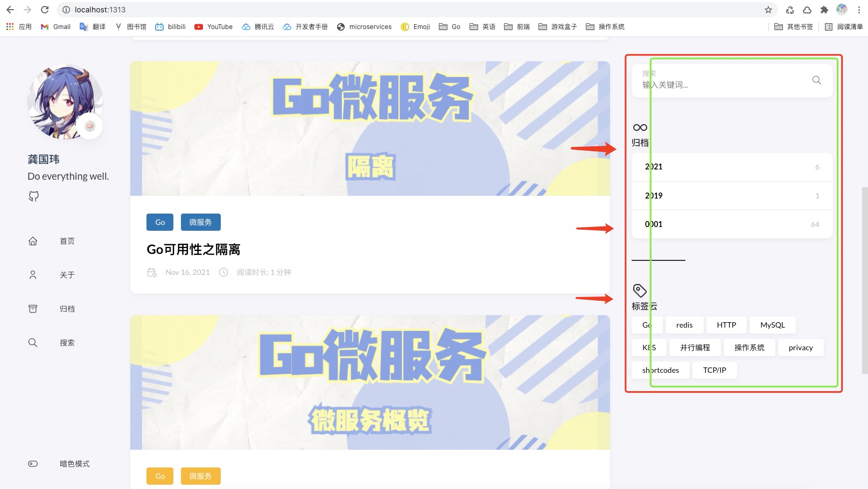Open the Gmail bookmark
Screen dimensions: 868x489
click(55, 26)
